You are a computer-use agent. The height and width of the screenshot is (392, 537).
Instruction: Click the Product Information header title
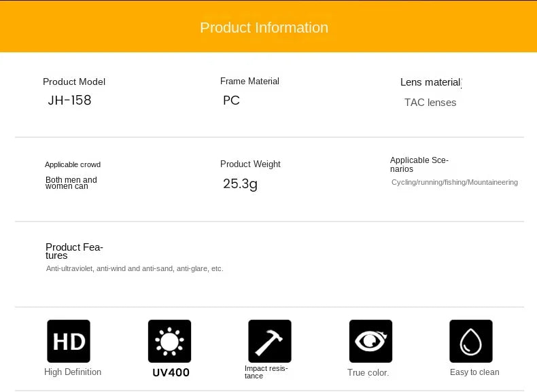pyautogui.click(x=264, y=28)
